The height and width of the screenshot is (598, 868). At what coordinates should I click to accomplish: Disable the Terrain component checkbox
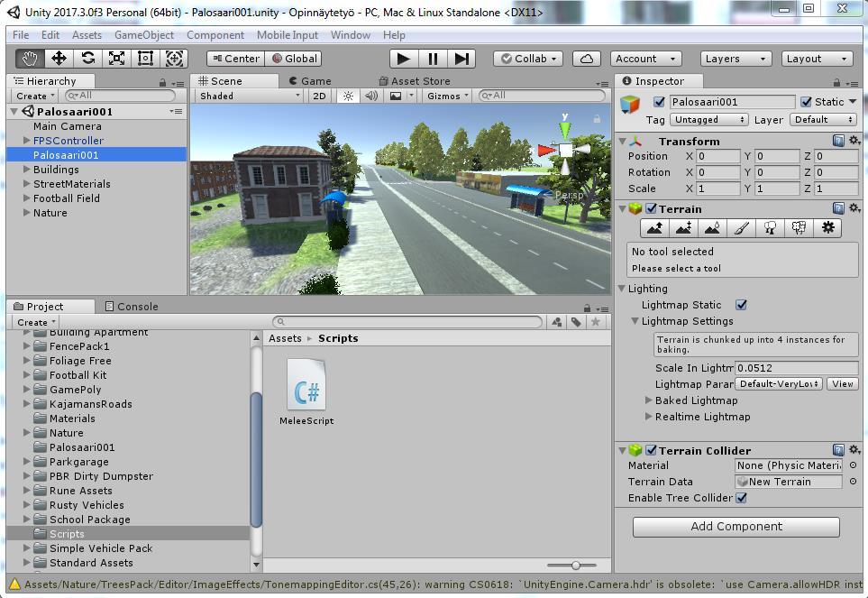click(x=651, y=208)
